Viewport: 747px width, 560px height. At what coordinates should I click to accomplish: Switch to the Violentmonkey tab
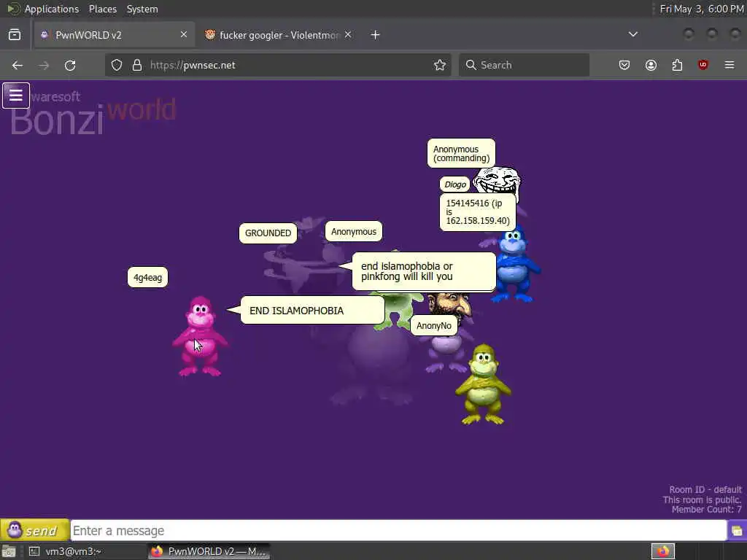(x=279, y=35)
